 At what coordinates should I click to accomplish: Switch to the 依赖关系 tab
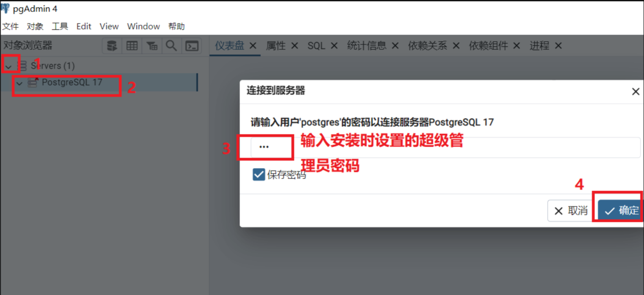tap(427, 46)
